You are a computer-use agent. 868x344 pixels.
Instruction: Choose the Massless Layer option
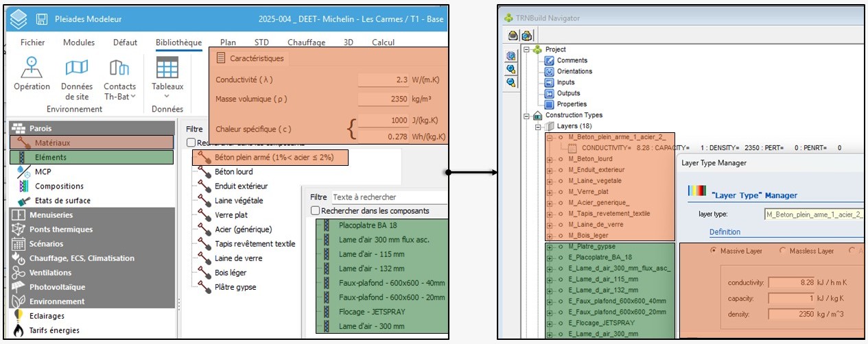783,251
